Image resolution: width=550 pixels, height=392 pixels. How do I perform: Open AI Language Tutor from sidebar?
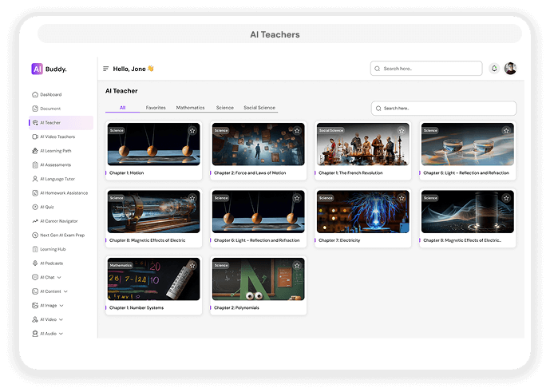point(58,179)
